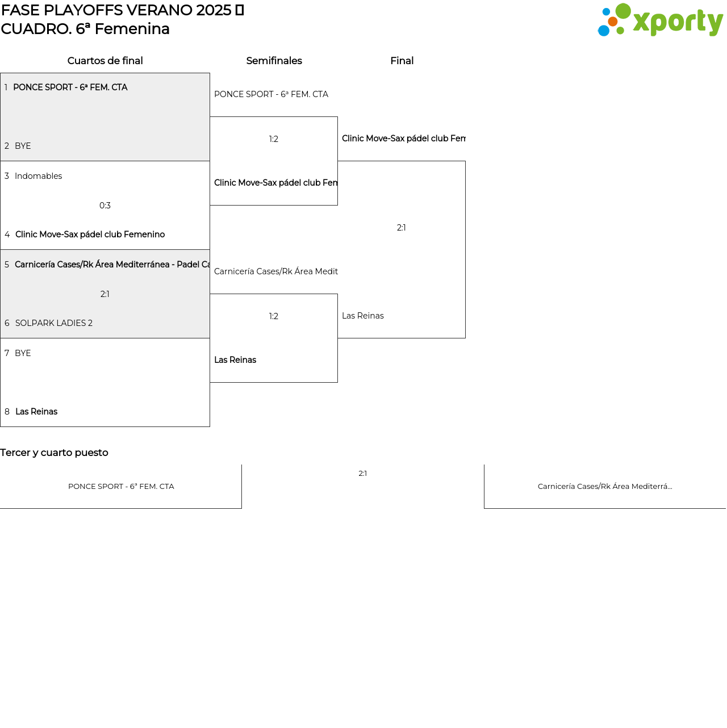This screenshot has width=727, height=728.
Task: Select the Cuartos de final heading
Action: [105, 61]
